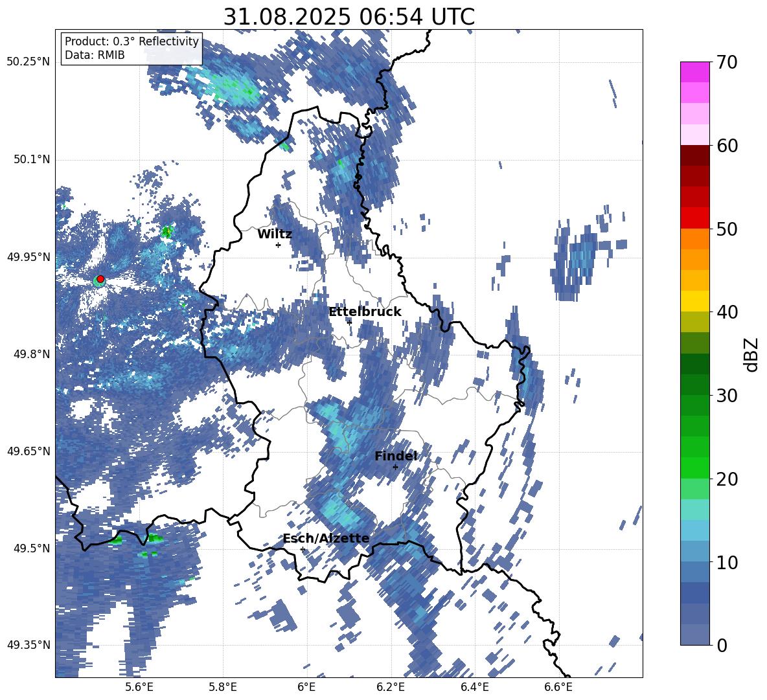
Task: Click the 49.95°N latitude label
Action: 29,257
